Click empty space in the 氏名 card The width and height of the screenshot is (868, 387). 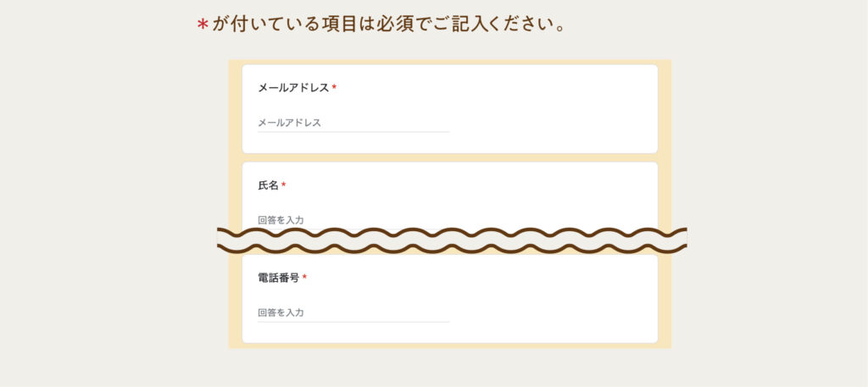(551, 195)
